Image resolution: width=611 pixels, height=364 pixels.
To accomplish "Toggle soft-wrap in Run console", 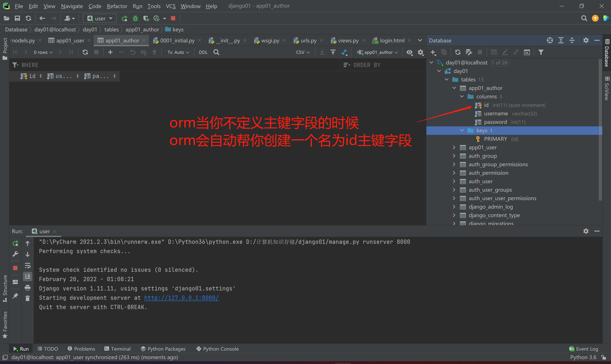I will pyautogui.click(x=28, y=265).
